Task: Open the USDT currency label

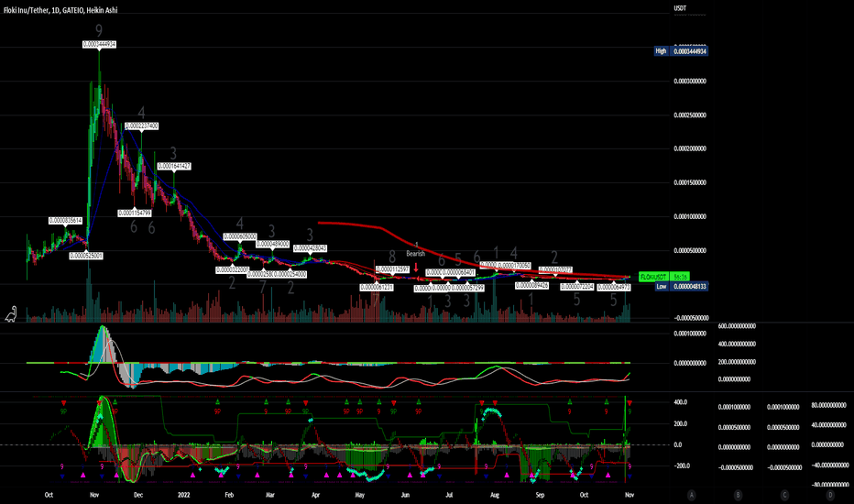Action: click(680, 8)
